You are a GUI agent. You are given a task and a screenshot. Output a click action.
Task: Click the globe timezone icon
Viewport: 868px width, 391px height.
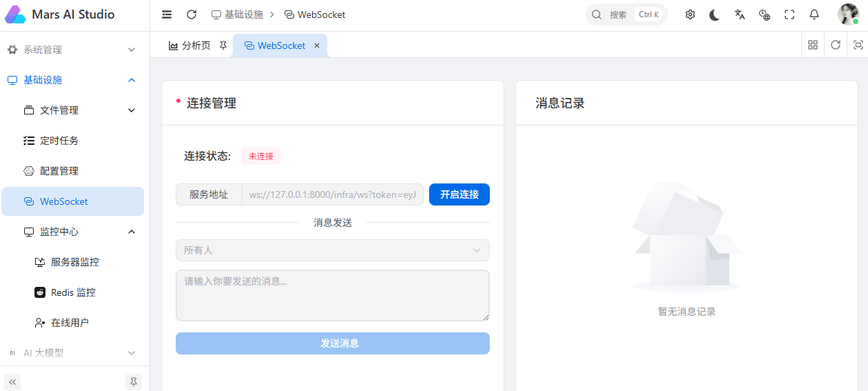click(x=765, y=14)
